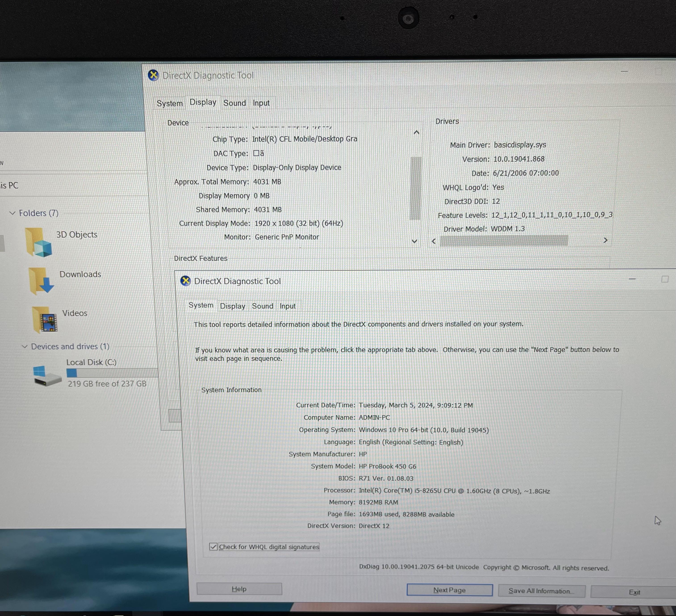Click the '219 GB free of 237 GB' text
The height and width of the screenshot is (616, 676).
107,384
